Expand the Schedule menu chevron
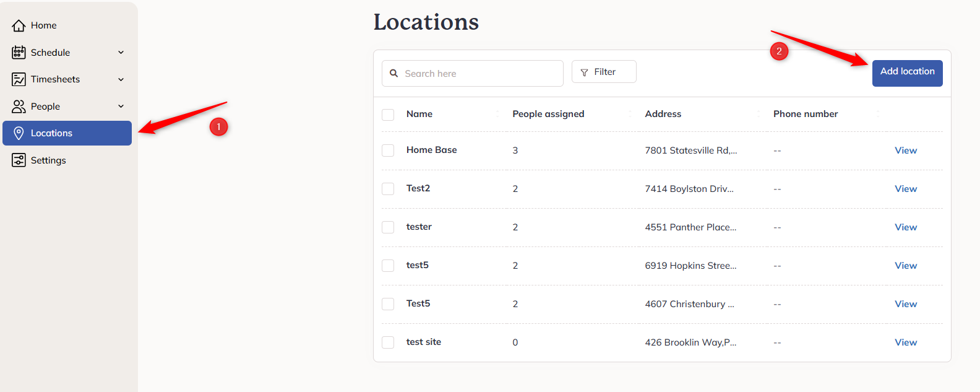This screenshot has height=392, width=980. pos(121,53)
